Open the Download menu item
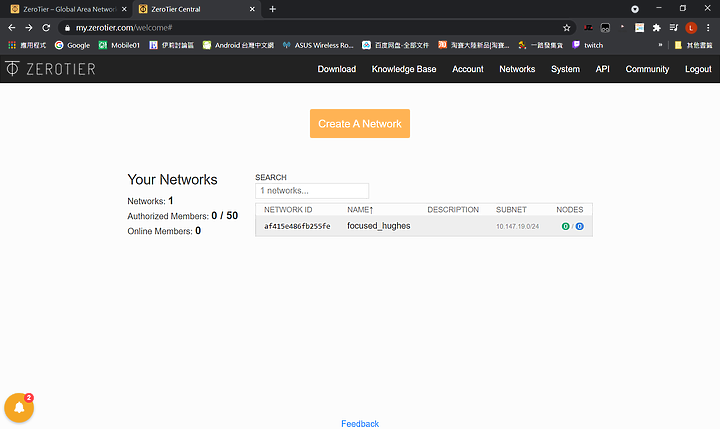The image size is (720, 429). [337, 69]
